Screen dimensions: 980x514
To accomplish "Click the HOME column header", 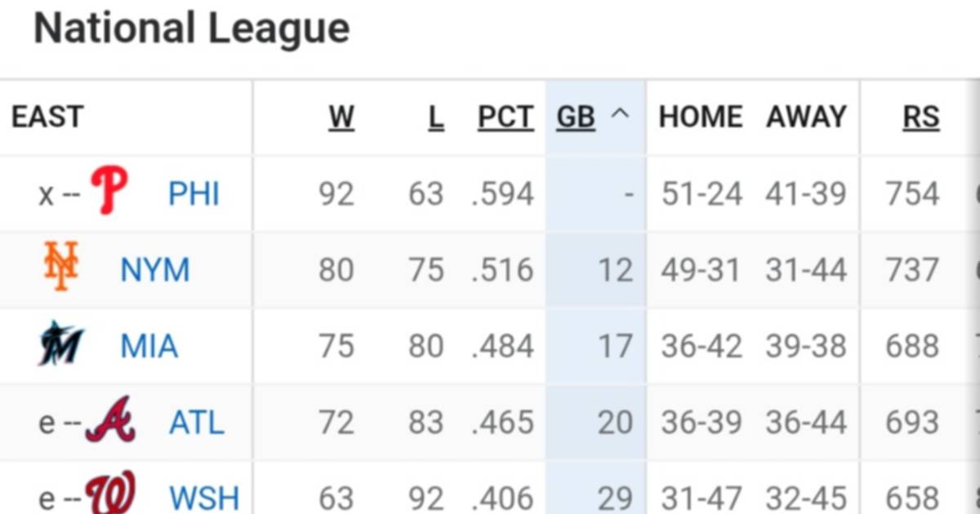I will (700, 117).
